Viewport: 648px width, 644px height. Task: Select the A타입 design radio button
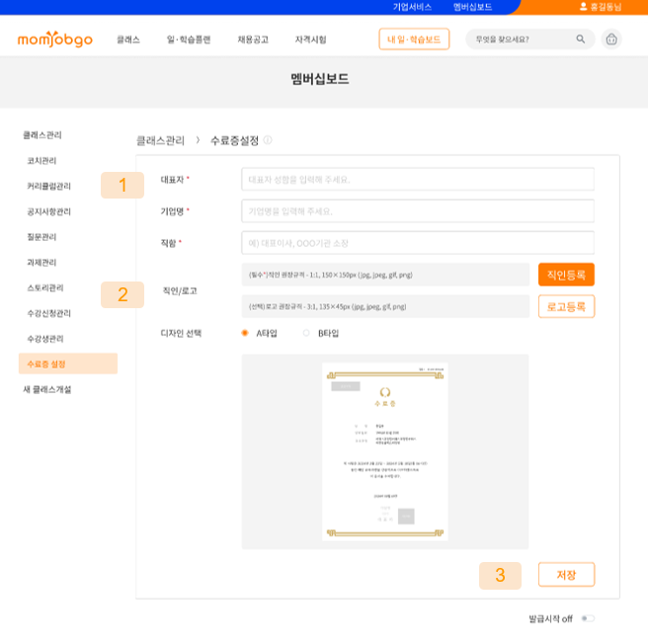click(x=245, y=333)
